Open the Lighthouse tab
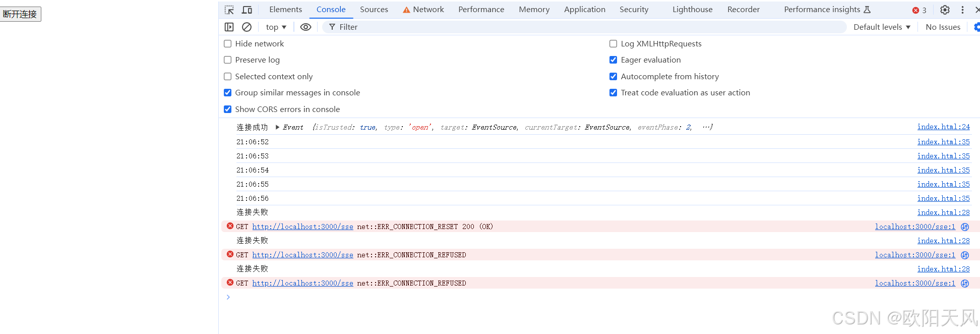Viewport: 980px width, 334px height. 693,10
